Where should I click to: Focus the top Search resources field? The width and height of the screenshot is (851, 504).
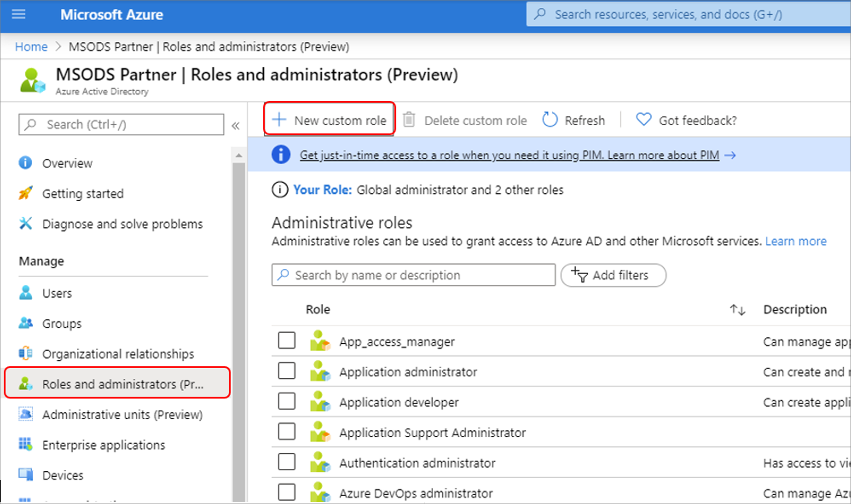coord(688,15)
